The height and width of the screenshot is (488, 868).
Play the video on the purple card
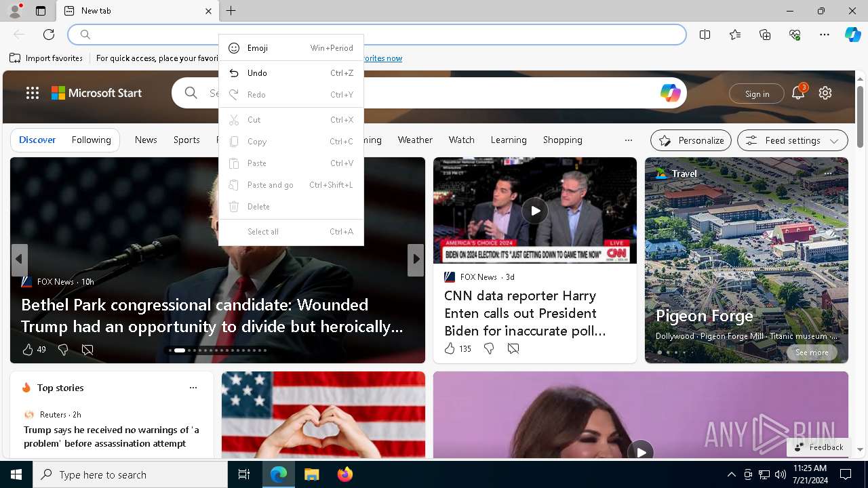[x=640, y=451]
